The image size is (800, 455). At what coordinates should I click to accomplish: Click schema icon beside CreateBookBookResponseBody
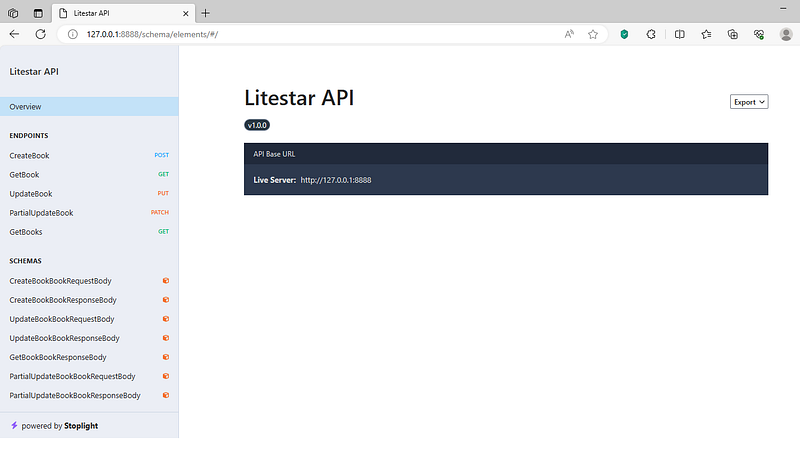point(166,300)
